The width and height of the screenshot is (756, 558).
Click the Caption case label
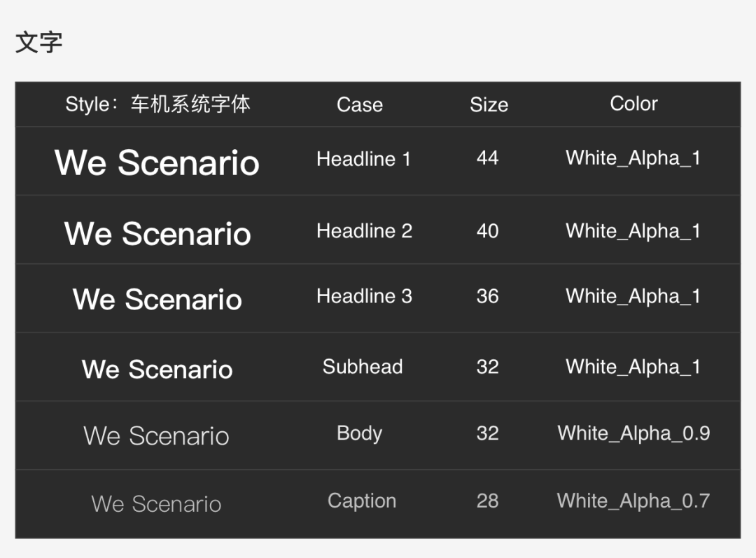pyautogui.click(x=362, y=501)
